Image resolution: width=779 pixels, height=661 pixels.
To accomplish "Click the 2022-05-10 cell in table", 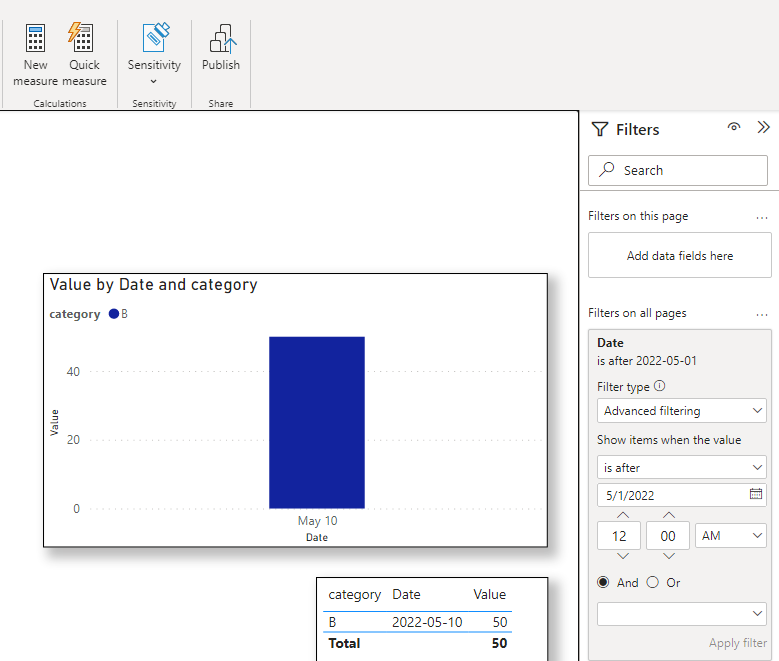I will tap(427, 622).
